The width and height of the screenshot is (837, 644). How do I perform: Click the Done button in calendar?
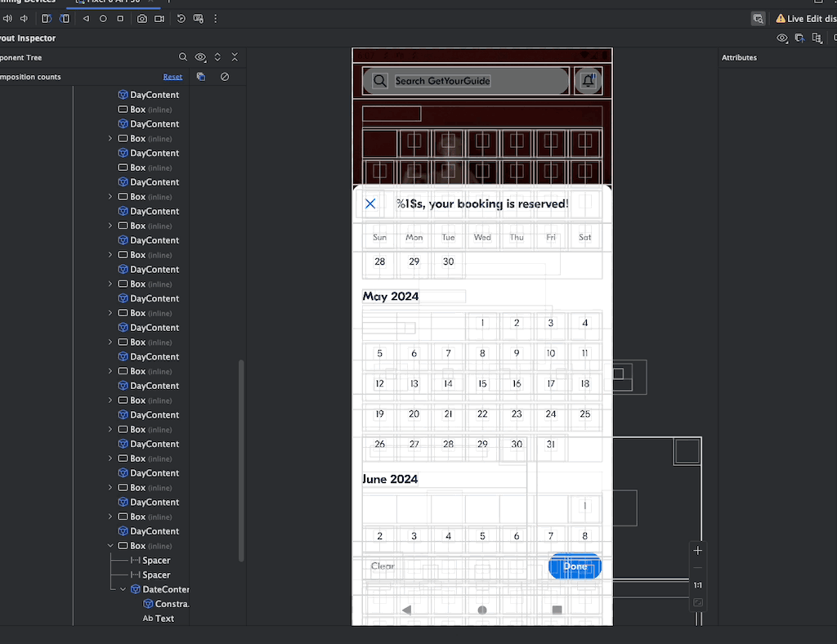[575, 566]
